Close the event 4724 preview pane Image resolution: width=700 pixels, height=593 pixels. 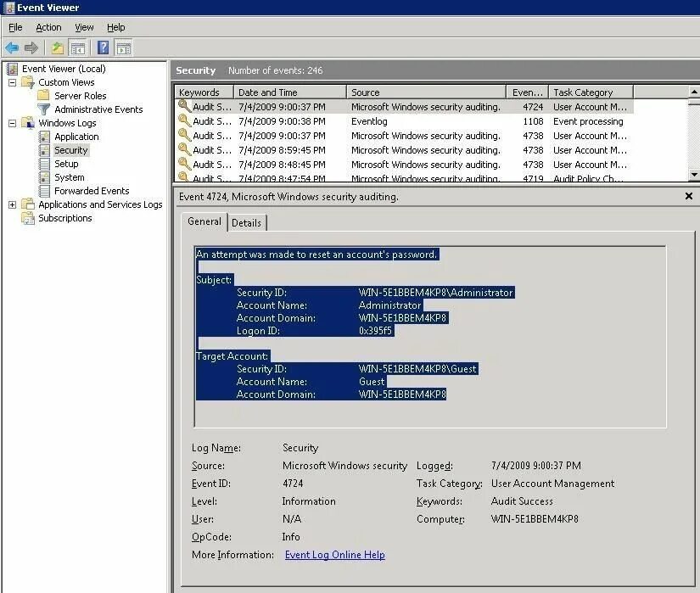click(x=689, y=196)
